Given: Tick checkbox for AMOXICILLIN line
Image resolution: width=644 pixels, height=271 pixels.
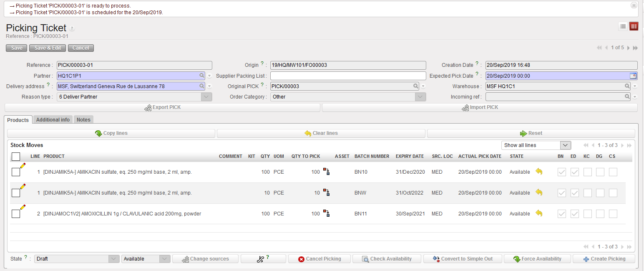Looking at the screenshot, I should point(16,214).
